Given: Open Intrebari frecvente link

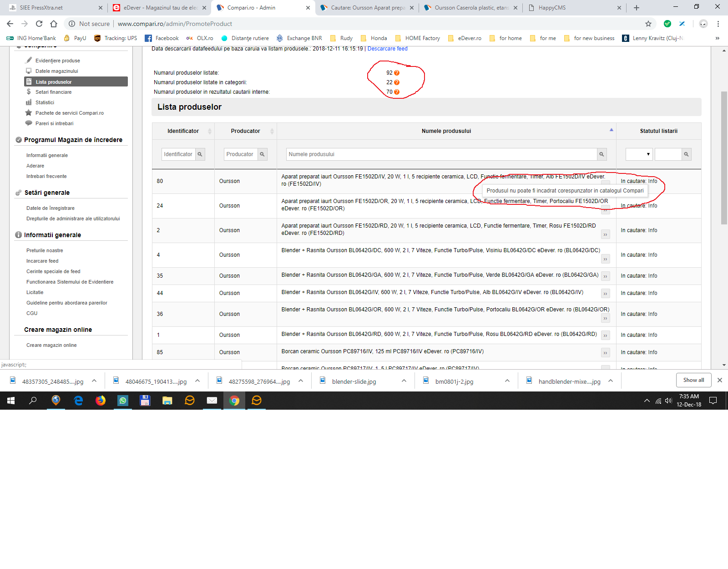Looking at the screenshot, I should click(46, 176).
